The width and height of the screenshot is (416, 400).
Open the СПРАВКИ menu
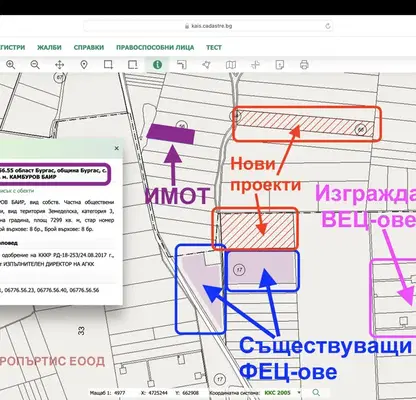click(x=89, y=47)
